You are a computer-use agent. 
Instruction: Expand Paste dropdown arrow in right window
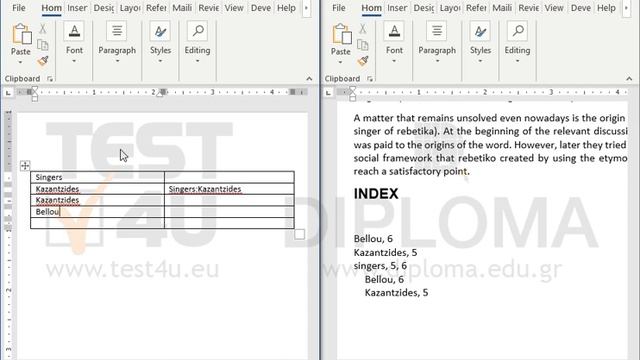(340, 62)
